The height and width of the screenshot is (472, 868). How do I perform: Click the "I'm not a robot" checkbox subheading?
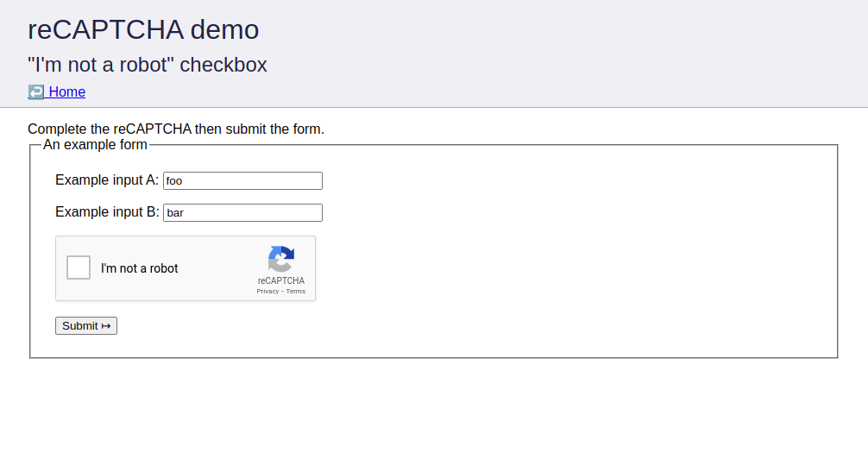click(x=148, y=65)
